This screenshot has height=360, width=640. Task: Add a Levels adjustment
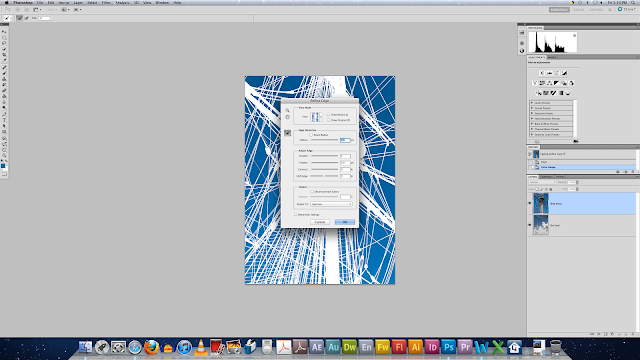pyautogui.click(x=549, y=73)
